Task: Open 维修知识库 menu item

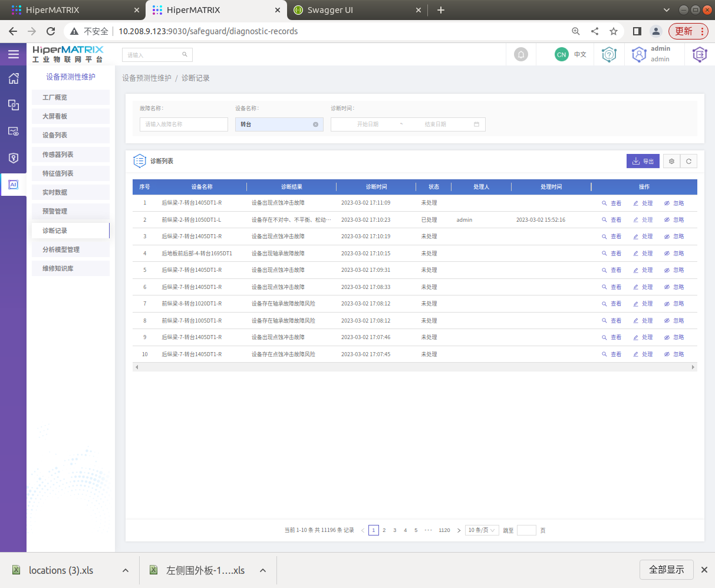Action: click(71, 268)
